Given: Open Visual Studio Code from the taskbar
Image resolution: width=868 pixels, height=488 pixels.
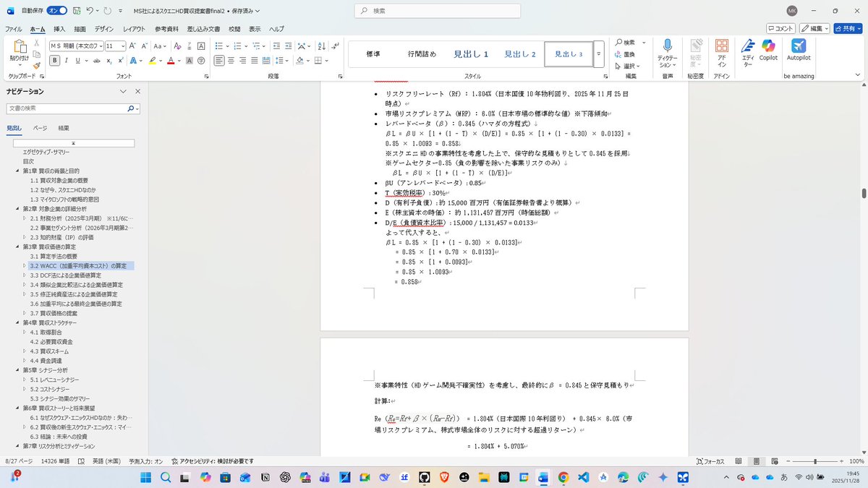Looking at the screenshot, I should 583,477.
